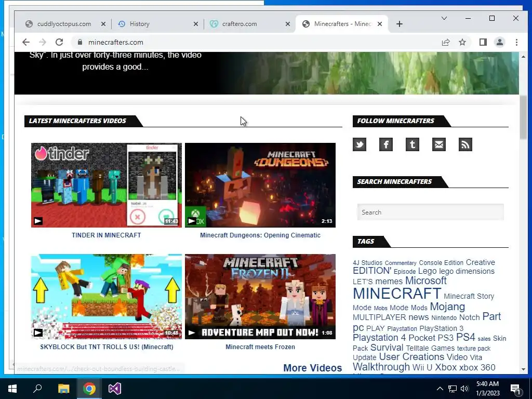This screenshot has width=532, height=399.
Task: Go back with browser back arrow
Action: coord(26,42)
